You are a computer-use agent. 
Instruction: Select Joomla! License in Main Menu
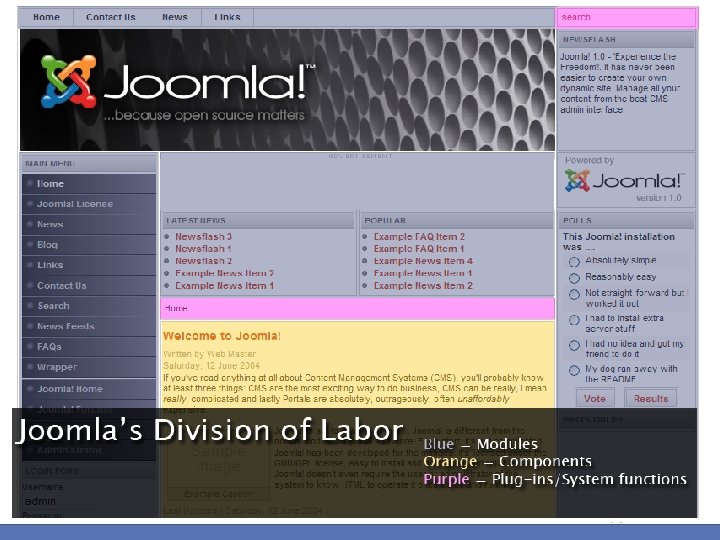coord(89,204)
